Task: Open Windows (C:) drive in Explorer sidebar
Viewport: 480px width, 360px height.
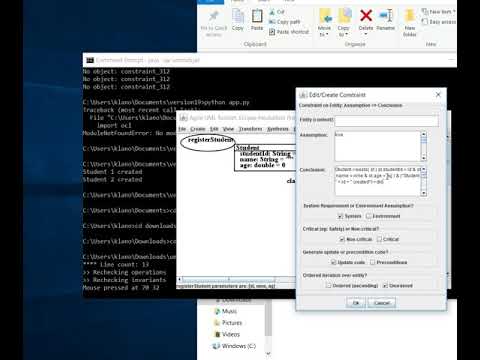Action: (x=239, y=346)
